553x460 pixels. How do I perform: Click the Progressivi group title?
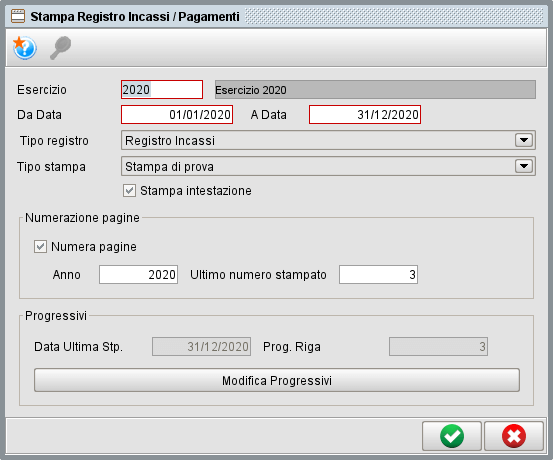pyautogui.click(x=56, y=316)
